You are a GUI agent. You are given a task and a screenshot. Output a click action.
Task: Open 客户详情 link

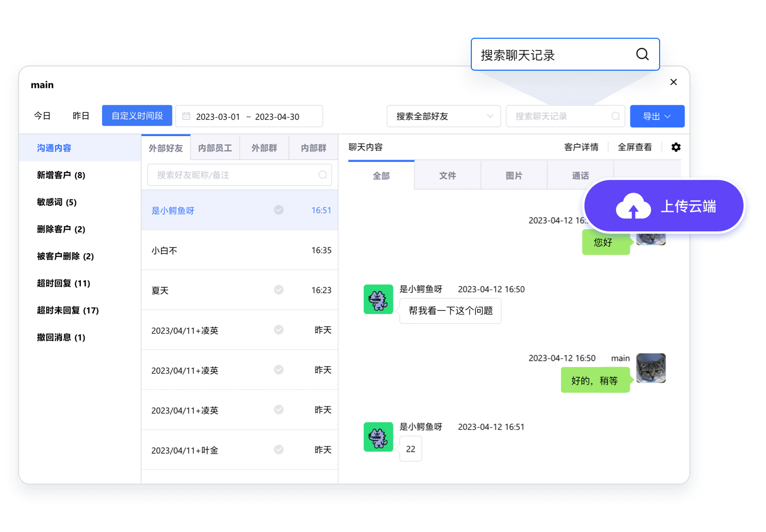point(581,147)
